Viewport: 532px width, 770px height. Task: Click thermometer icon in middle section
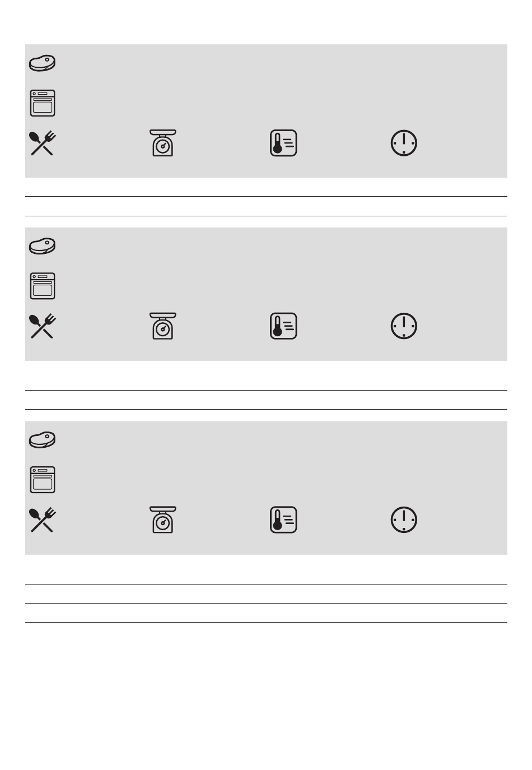click(283, 326)
